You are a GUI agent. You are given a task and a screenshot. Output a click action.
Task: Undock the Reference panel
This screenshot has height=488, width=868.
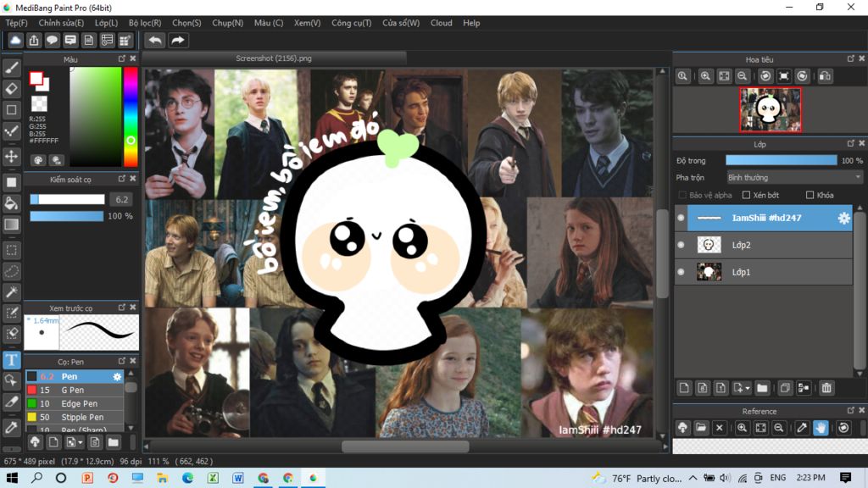[851, 410]
